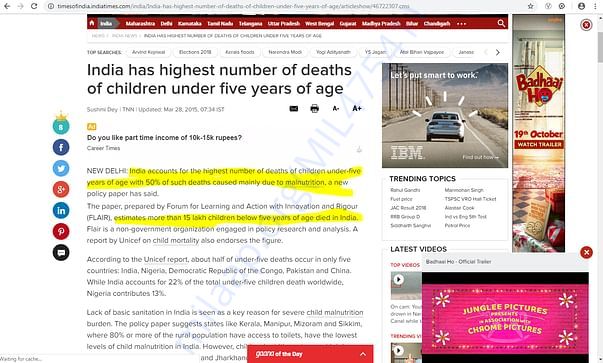The width and height of the screenshot is (603, 363).
Task: Go forward using the browser forward arrow
Action: (x=20, y=6)
